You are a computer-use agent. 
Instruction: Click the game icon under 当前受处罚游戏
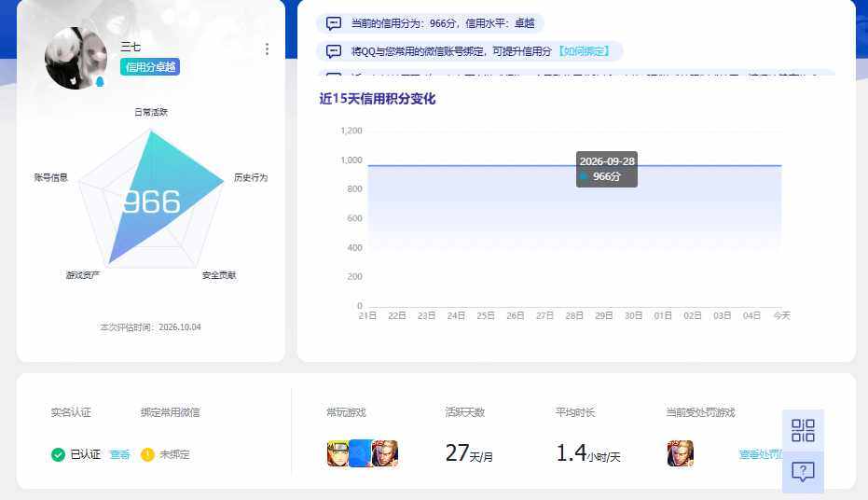681,453
